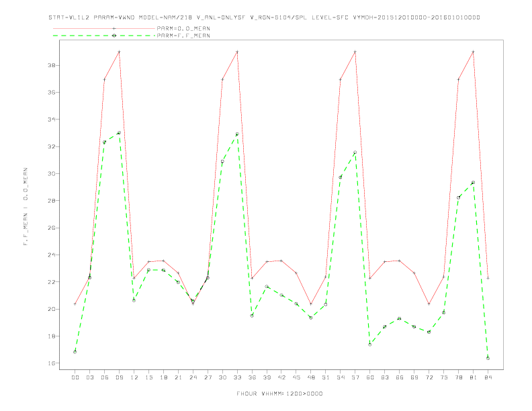Click x-axis tick label 78
The height and width of the screenshot is (411, 532).
click(458, 377)
